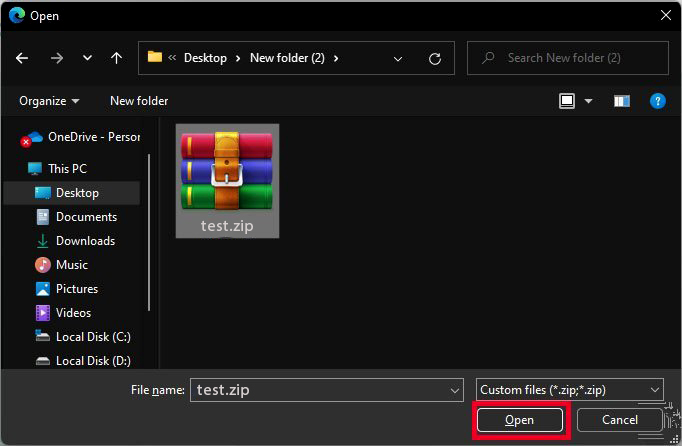Click the test.zip file name label
The height and width of the screenshot is (446, 682).
pos(227,226)
